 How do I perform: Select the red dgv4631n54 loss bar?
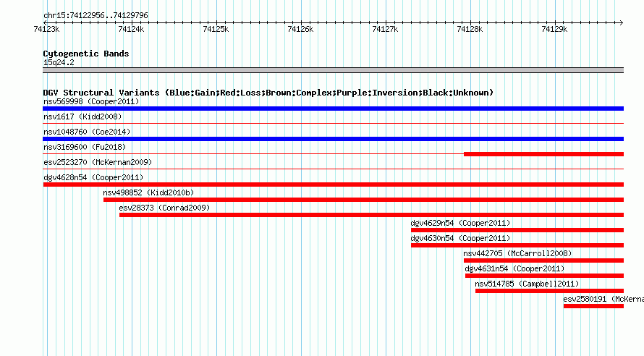pos(545,276)
